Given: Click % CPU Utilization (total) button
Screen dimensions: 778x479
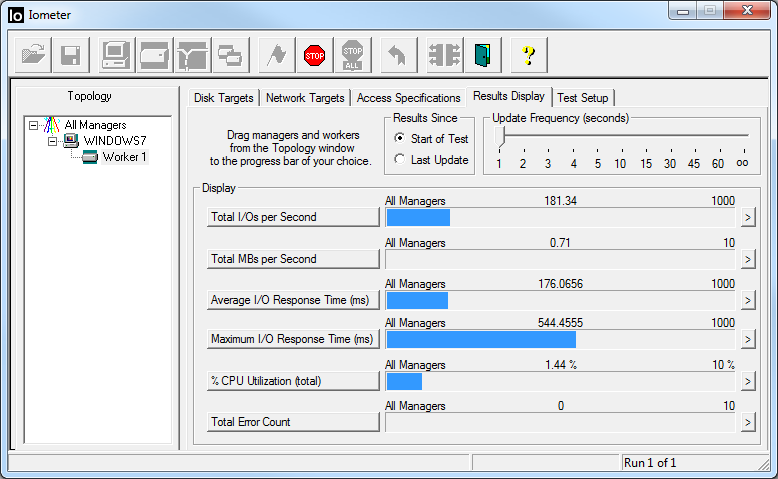Looking at the screenshot, I should point(293,381).
